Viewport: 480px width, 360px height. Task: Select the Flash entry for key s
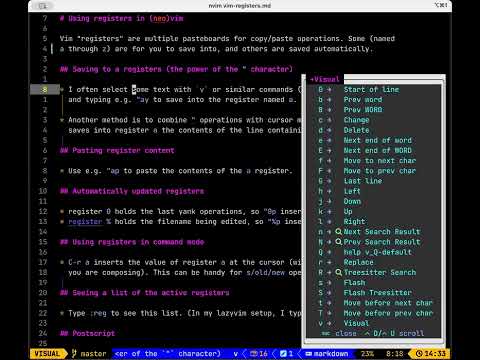coord(354,283)
